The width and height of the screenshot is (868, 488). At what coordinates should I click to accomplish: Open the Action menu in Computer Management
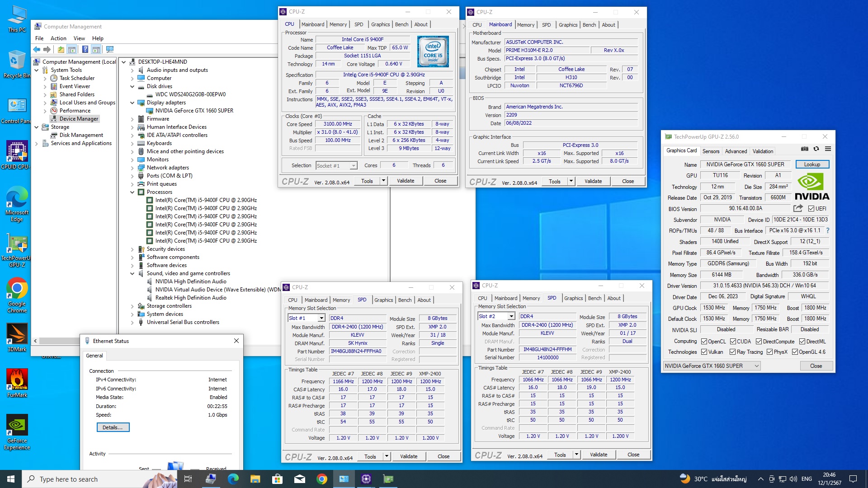click(x=58, y=38)
